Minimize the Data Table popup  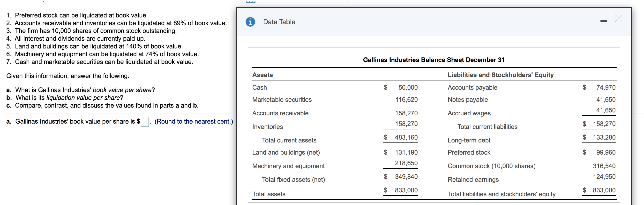(604, 21)
